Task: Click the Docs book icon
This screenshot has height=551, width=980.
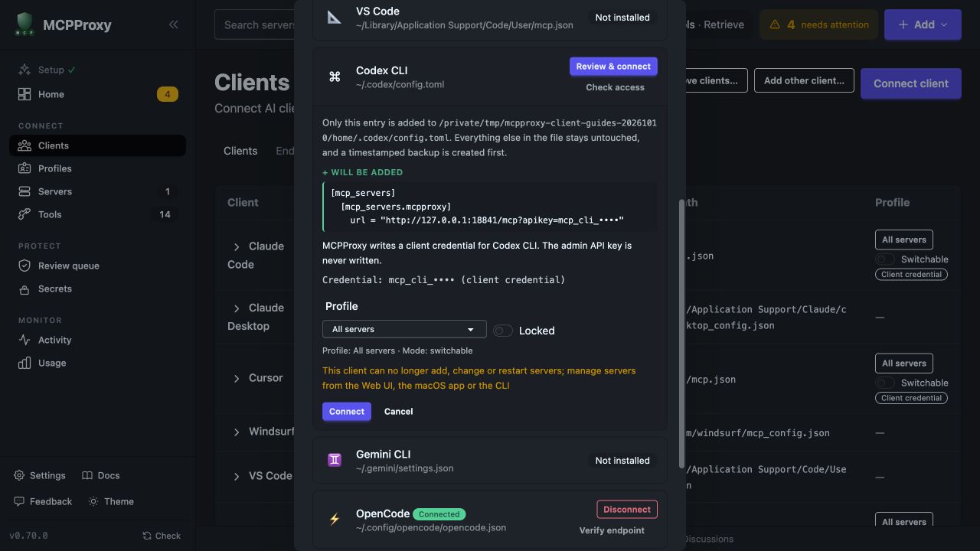Action: pyautogui.click(x=87, y=475)
